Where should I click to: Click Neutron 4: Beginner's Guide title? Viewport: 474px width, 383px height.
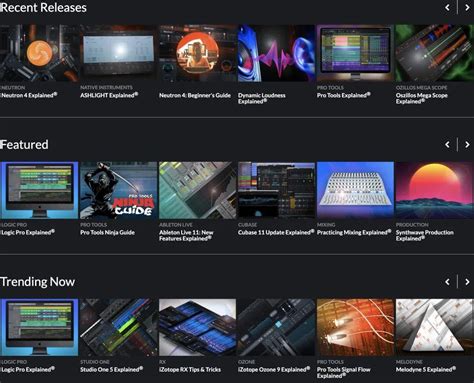[x=195, y=96]
